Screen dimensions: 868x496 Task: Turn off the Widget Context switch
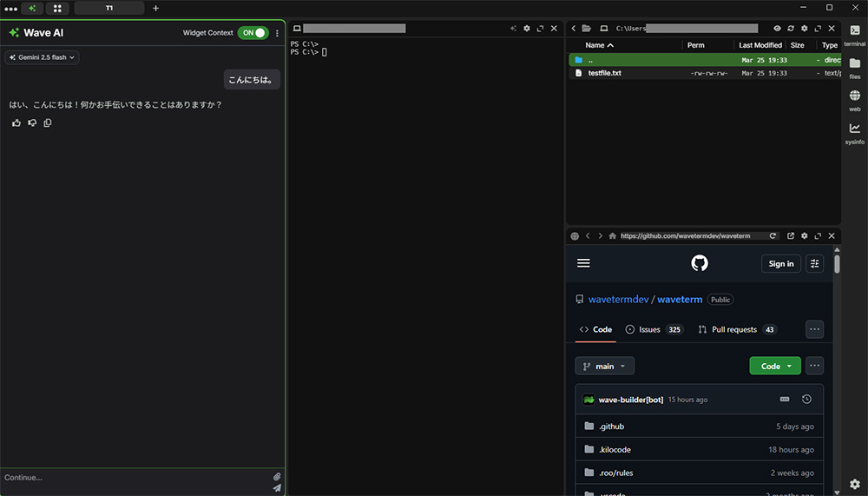[x=253, y=33]
